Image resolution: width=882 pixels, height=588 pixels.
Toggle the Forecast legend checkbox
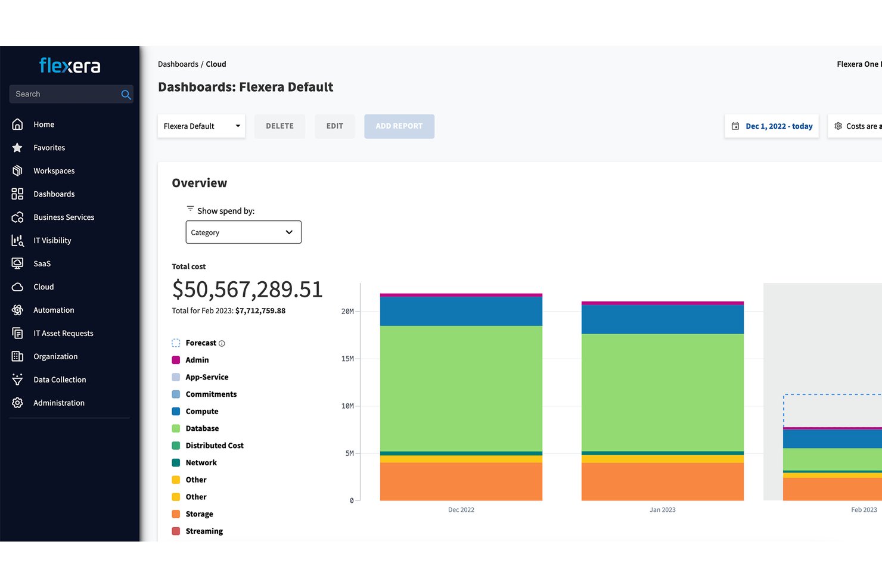click(176, 343)
